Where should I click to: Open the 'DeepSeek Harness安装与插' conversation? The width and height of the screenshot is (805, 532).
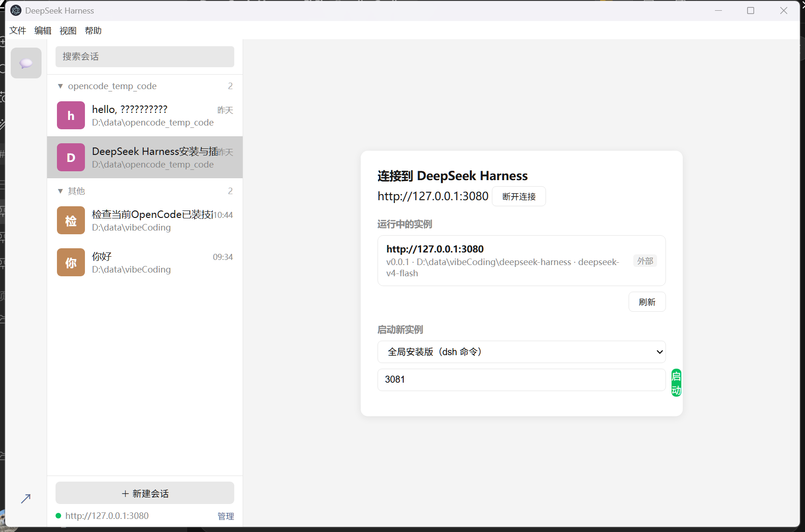(x=145, y=157)
